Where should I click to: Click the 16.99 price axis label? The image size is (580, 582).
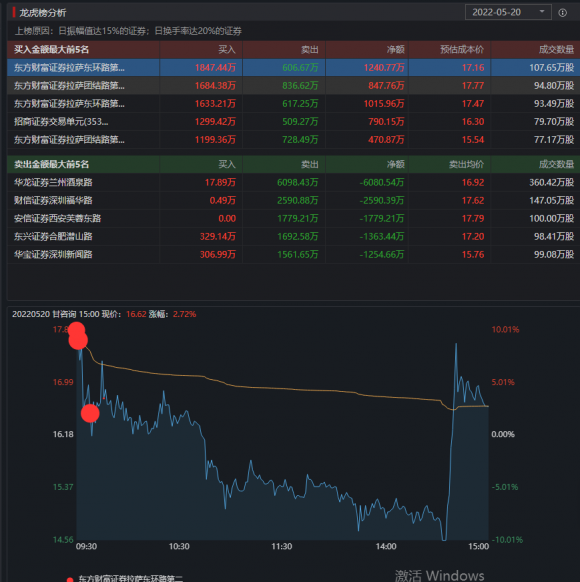coord(63,382)
